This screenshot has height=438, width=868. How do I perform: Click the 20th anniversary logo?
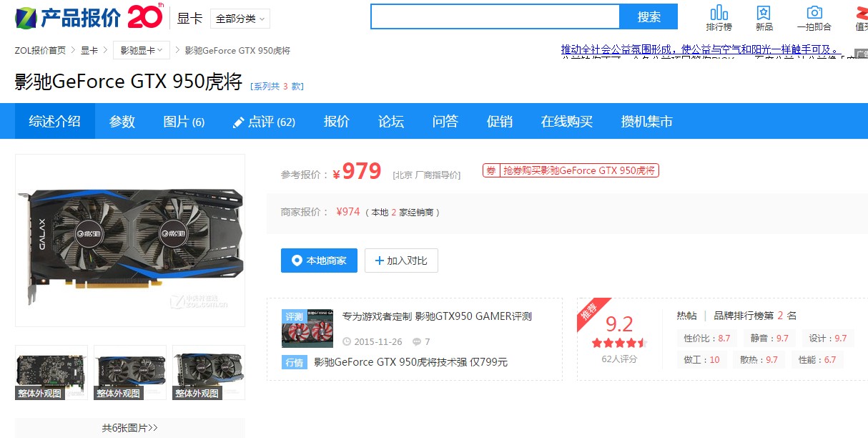tap(146, 16)
